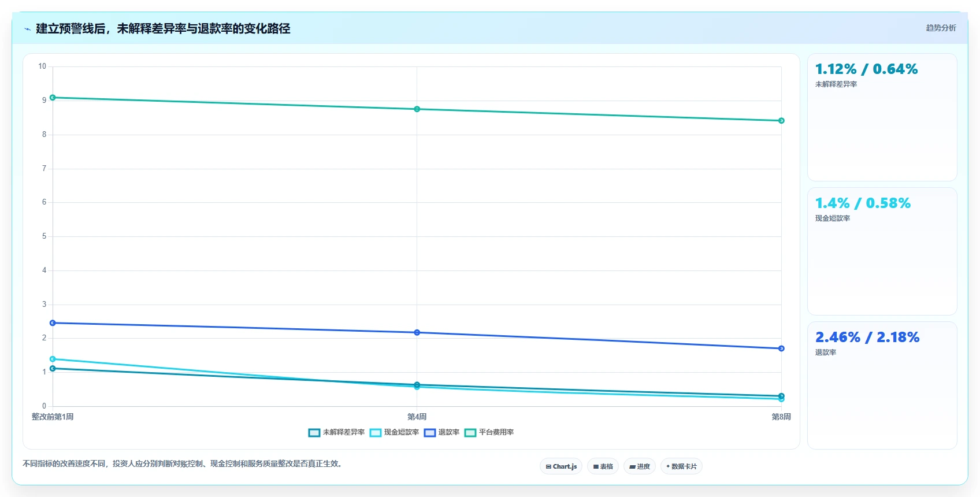Click 未解释差异率 data point at 整改前第1周
Viewport: 980px width, 497px height.
(53, 369)
